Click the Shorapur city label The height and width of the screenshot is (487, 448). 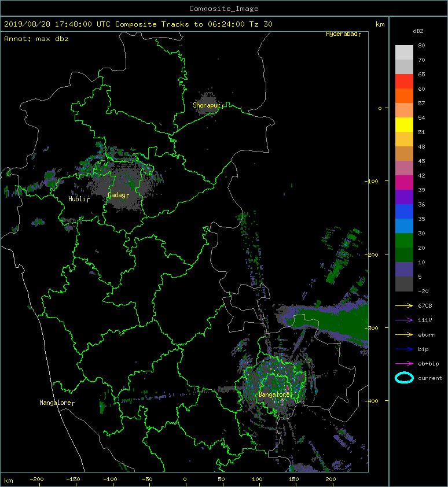[208, 105]
